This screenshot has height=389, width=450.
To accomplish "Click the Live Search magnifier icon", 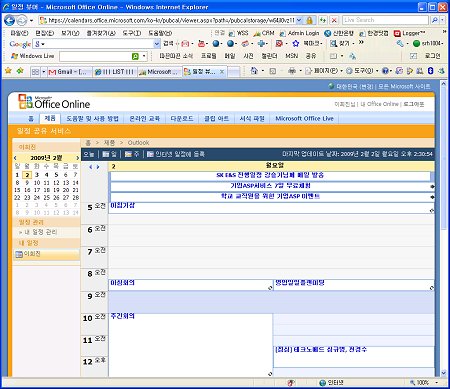I will coord(434,20).
